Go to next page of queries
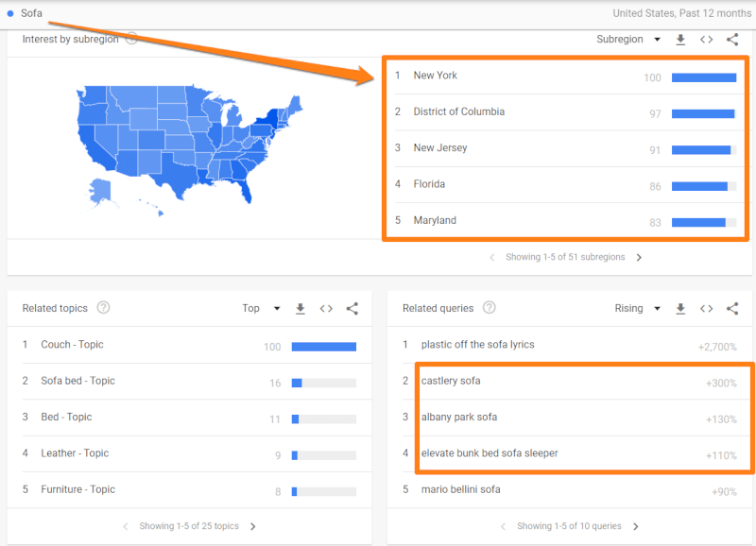 tap(635, 526)
